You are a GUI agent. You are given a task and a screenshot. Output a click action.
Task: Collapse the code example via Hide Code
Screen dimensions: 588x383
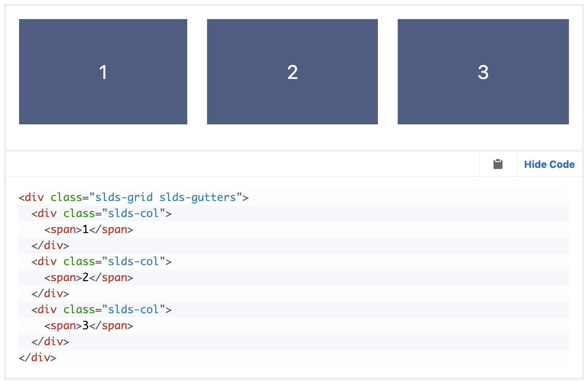(549, 164)
